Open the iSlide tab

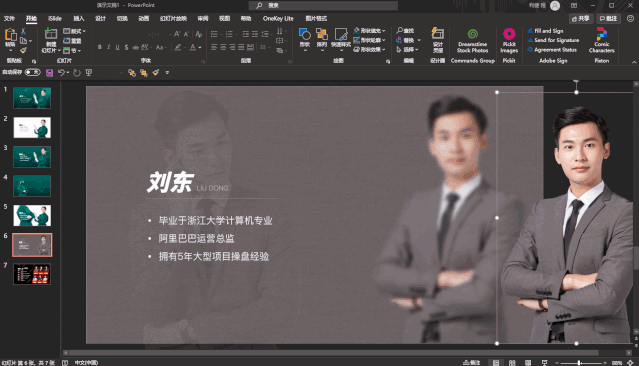coord(55,18)
